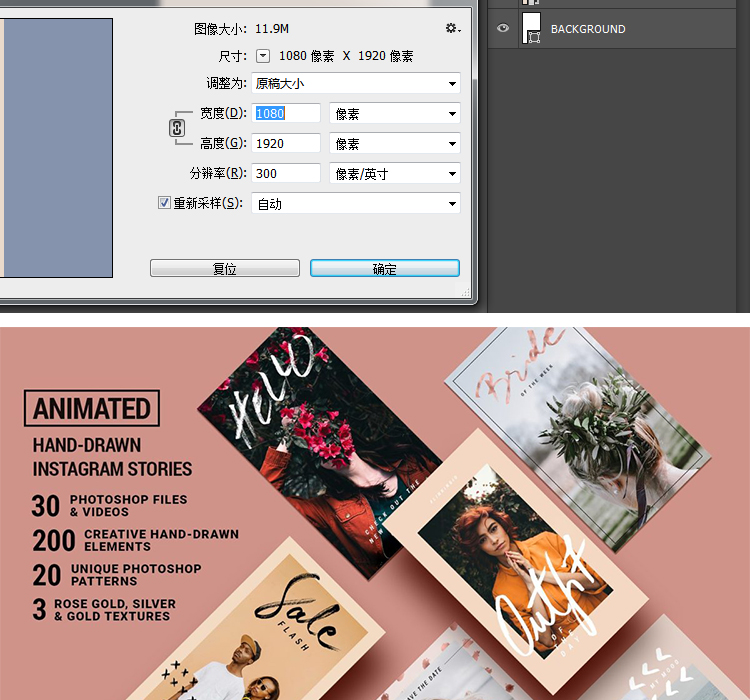Expand the resample method 自动 dropdown
750x700 pixels.
355,204
